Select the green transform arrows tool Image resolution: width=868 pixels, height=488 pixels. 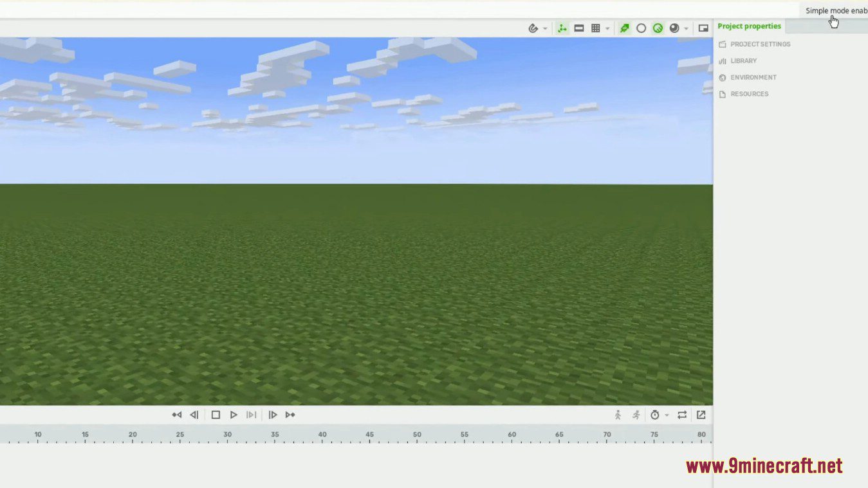point(562,28)
